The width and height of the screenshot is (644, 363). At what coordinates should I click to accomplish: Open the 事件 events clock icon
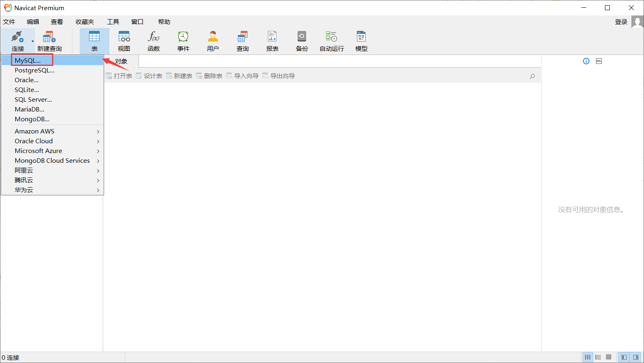(x=183, y=37)
